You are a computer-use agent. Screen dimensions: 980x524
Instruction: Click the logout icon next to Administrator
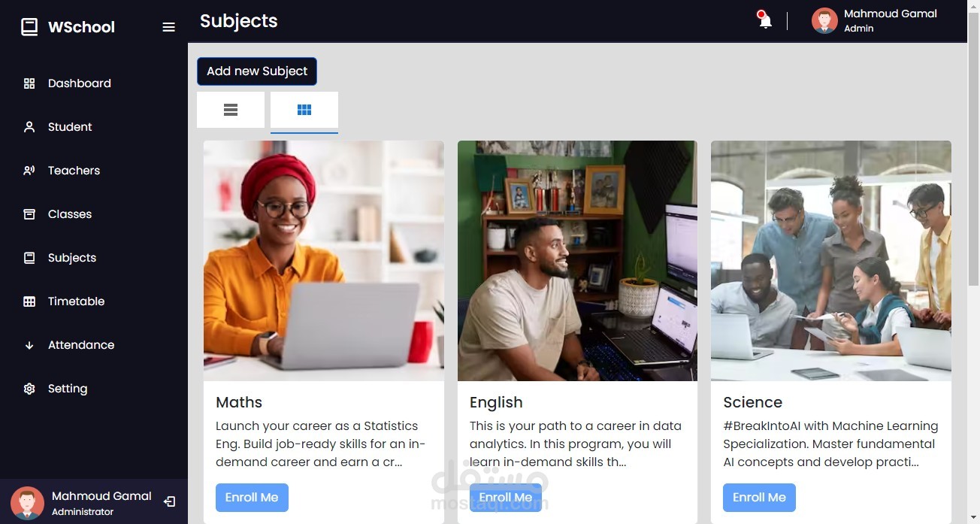point(169,501)
